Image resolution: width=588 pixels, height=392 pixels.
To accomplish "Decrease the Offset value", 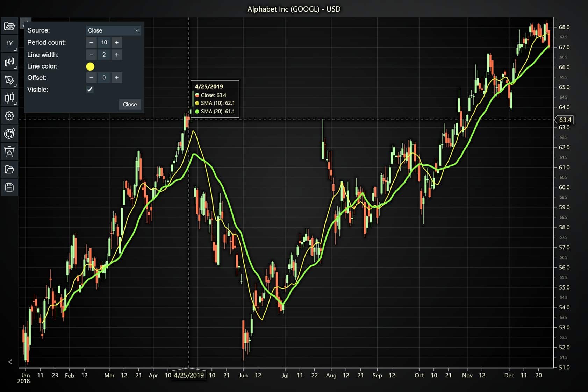I will click(91, 78).
